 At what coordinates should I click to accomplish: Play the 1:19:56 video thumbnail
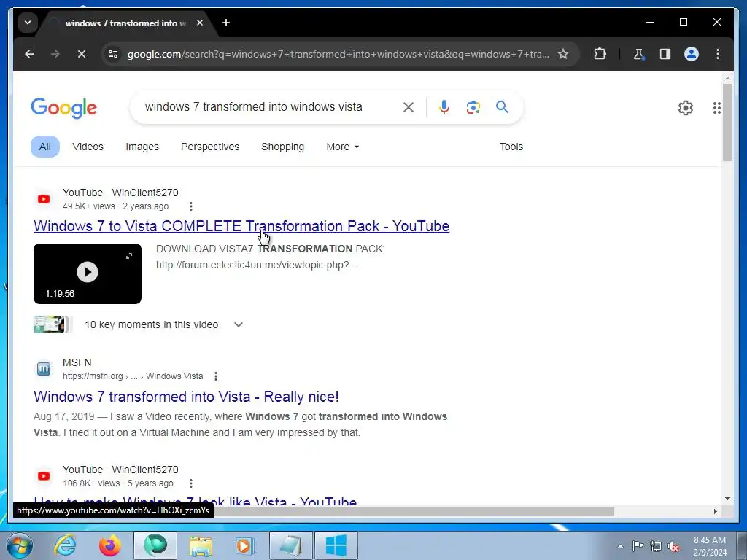pyautogui.click(x=88, y=273)
